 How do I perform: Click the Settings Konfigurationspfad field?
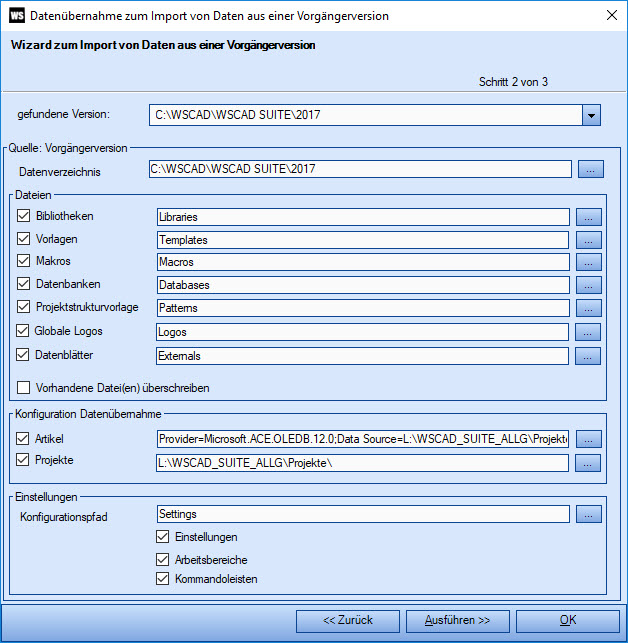pos(363,514)
